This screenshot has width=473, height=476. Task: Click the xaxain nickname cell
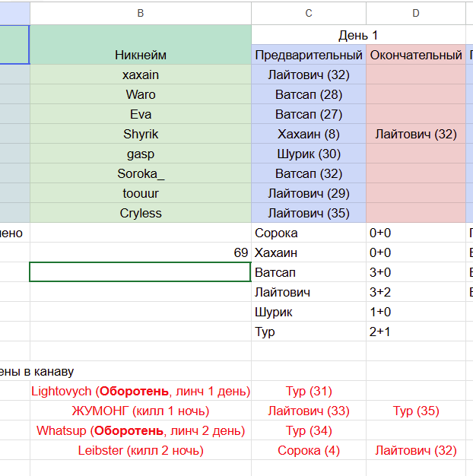pos(141,75)
